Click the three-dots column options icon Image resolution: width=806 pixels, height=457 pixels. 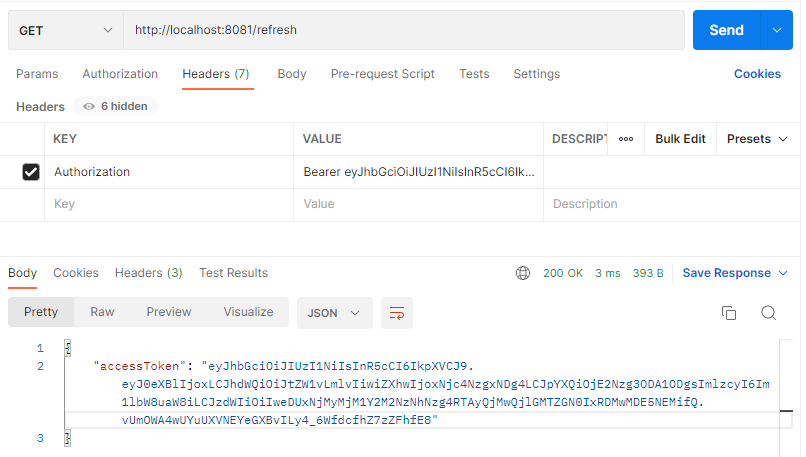(x=626, y=139)
